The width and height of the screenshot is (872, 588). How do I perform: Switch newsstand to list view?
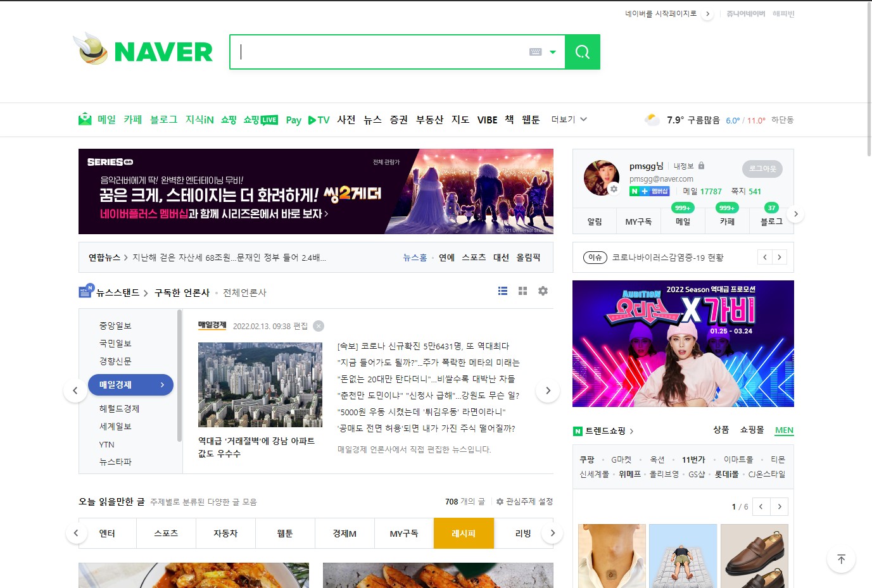503,291
